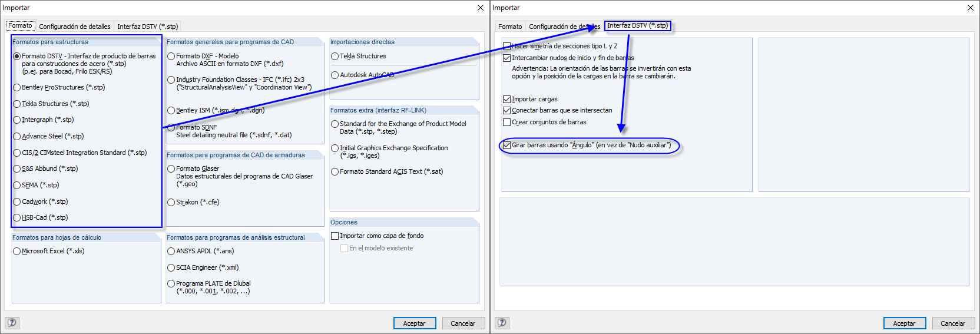The width and height of the screenshot is (980, 334).
Task: Confirm with Aceptar in right dialog
Action: 905,323
